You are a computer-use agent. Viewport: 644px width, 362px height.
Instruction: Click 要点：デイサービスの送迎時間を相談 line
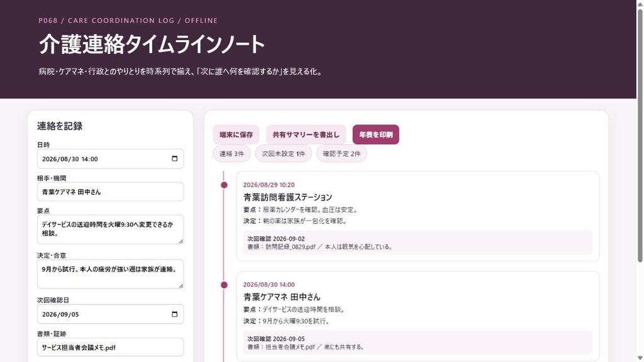click(294, 309)
